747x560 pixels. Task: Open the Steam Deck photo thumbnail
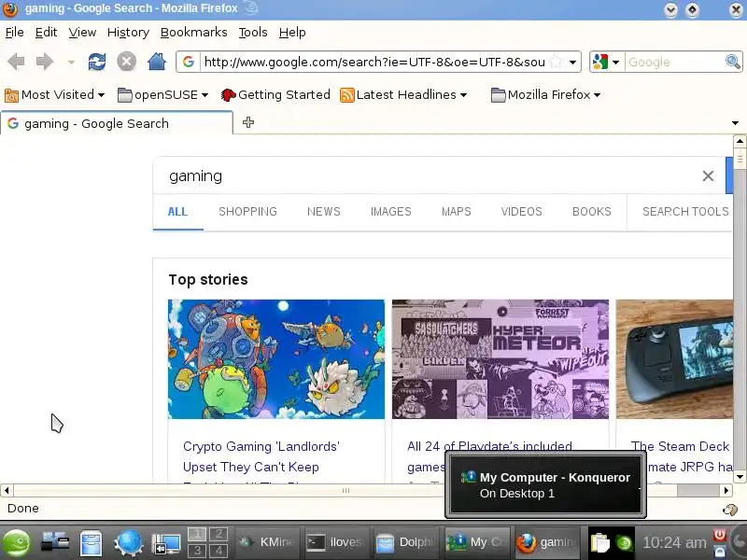[x=674, y=359]
